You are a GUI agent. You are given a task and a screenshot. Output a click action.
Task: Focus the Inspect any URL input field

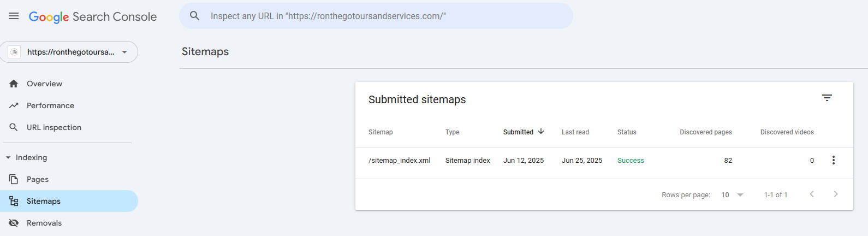pyautogui.click(x=376, y=16)
